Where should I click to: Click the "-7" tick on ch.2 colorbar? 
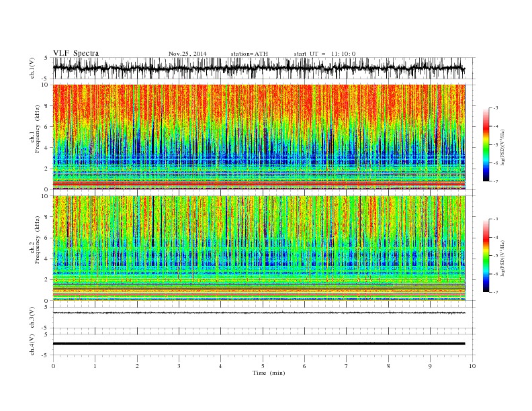point(495,292)
